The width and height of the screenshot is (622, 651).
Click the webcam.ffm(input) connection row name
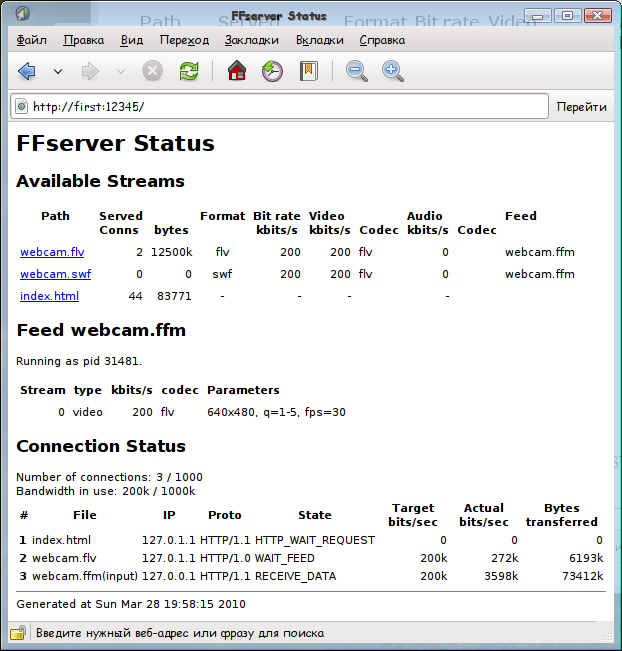click(85, 576)
